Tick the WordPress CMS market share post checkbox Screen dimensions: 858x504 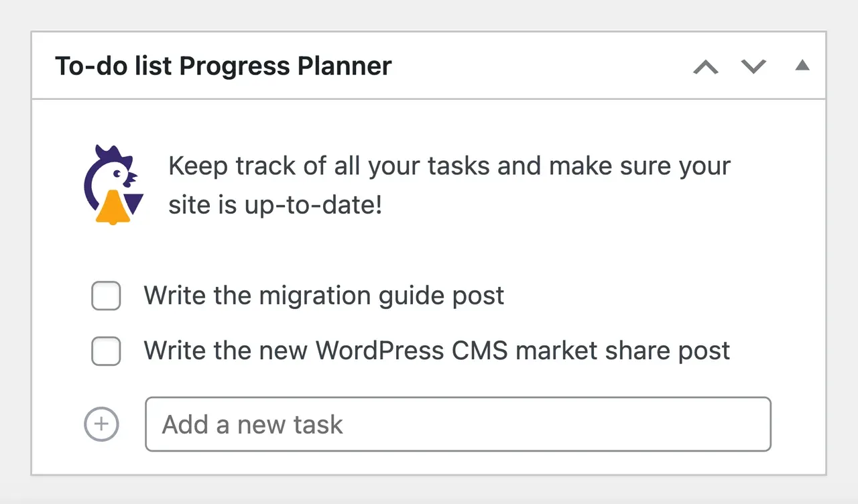click(106, 351)
